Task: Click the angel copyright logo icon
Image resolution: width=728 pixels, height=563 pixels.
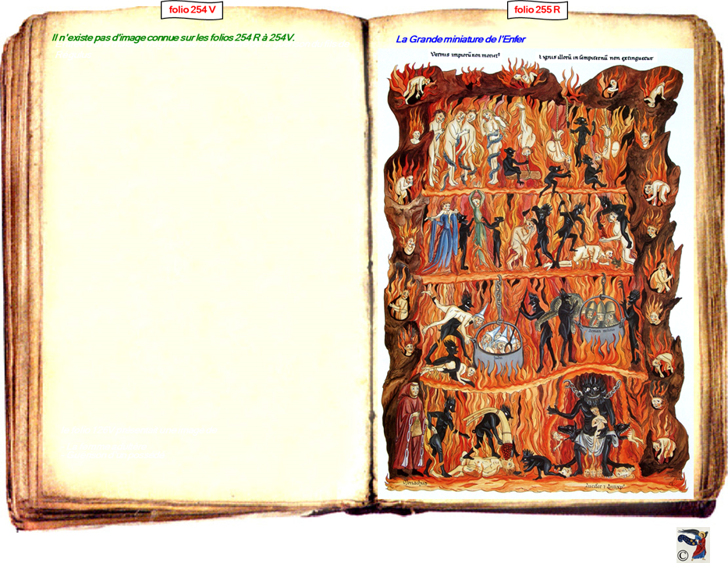Action: [x=692, y=544]
